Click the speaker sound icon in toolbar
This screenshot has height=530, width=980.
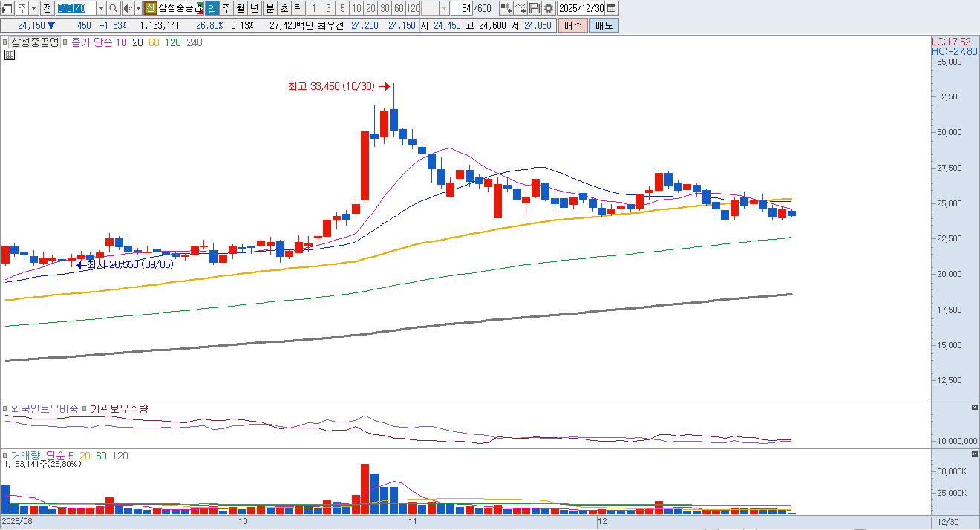[x=127, y=8]
